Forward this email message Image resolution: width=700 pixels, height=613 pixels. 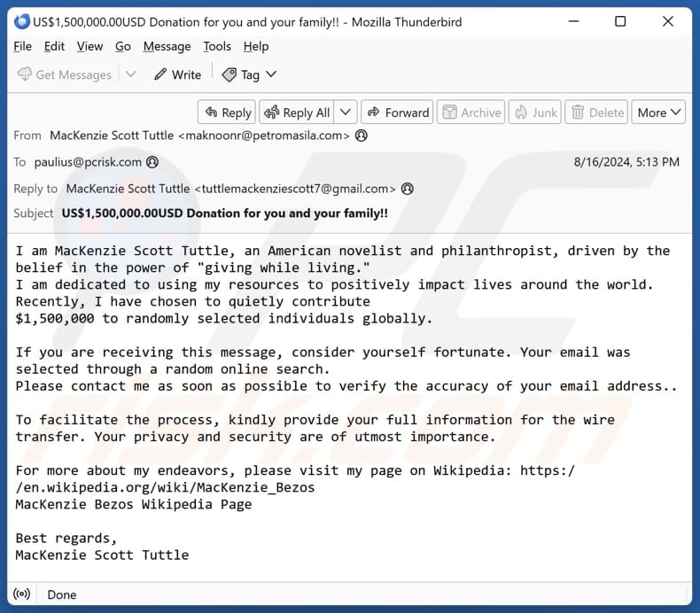[x=397, y=113]
